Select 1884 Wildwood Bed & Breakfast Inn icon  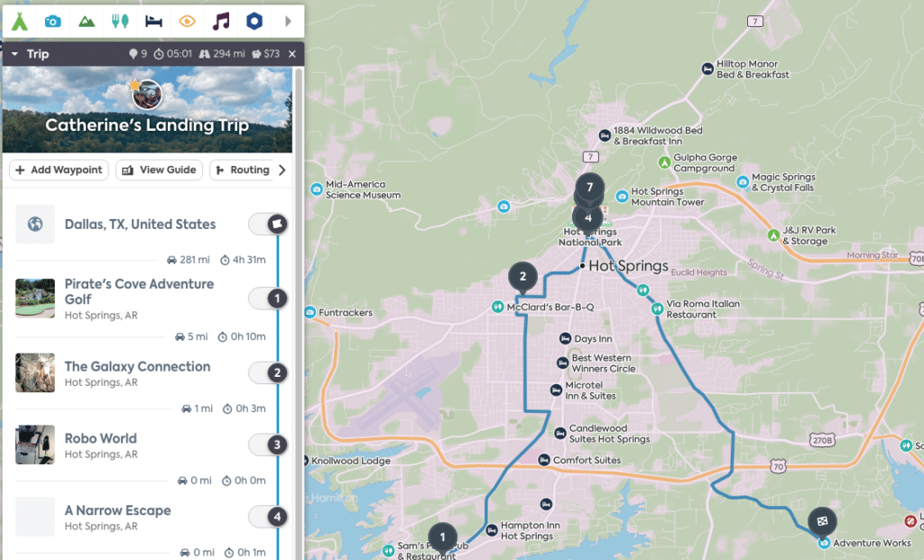pos(605,135)
